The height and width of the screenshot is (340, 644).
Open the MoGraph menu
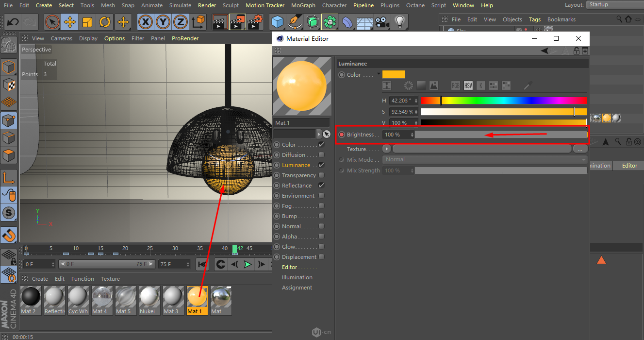tap(303, 5)
